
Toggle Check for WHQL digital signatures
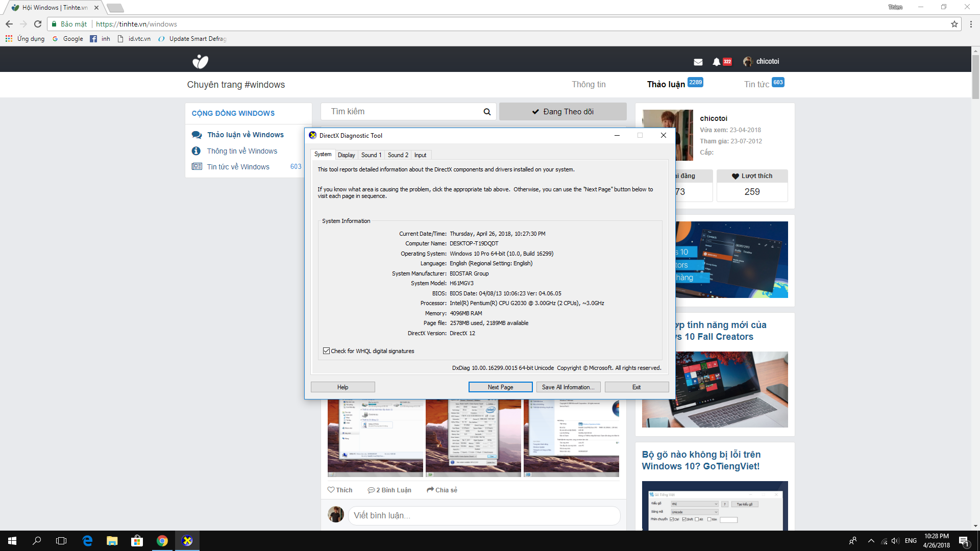coord(327,351)
